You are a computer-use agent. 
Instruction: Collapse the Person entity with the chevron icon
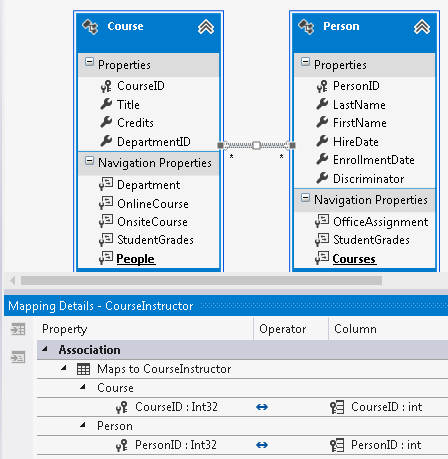pos(422,27)
